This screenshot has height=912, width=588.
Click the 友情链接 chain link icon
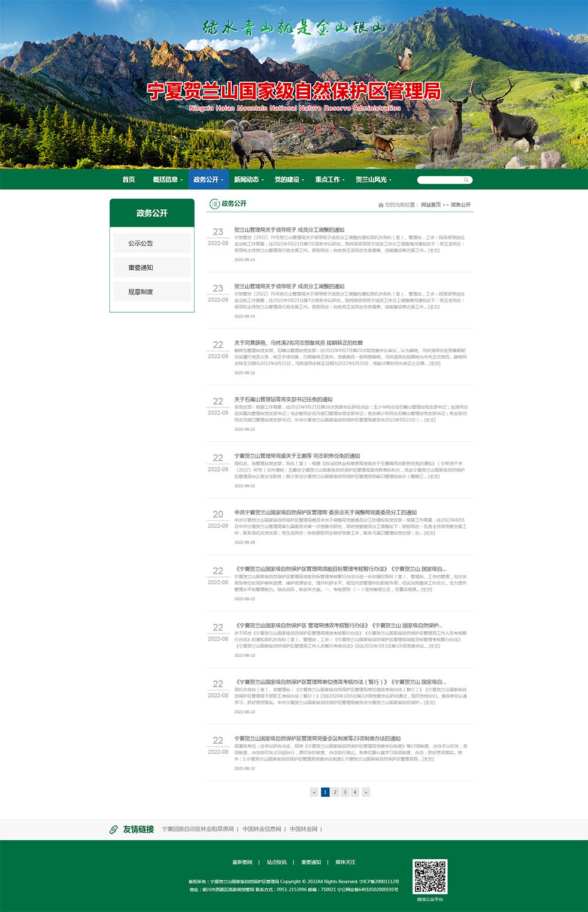pos(113,829)
